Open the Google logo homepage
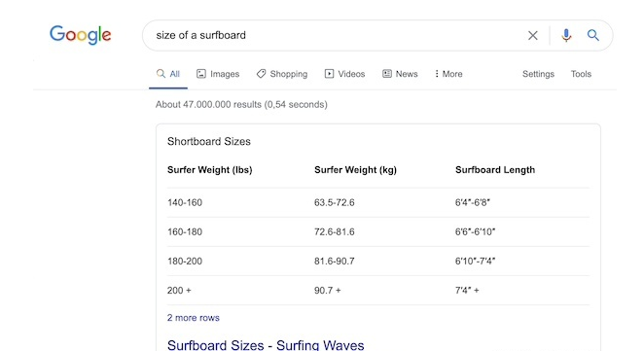This screenshot has width=644, height=351. click(81, 35)
